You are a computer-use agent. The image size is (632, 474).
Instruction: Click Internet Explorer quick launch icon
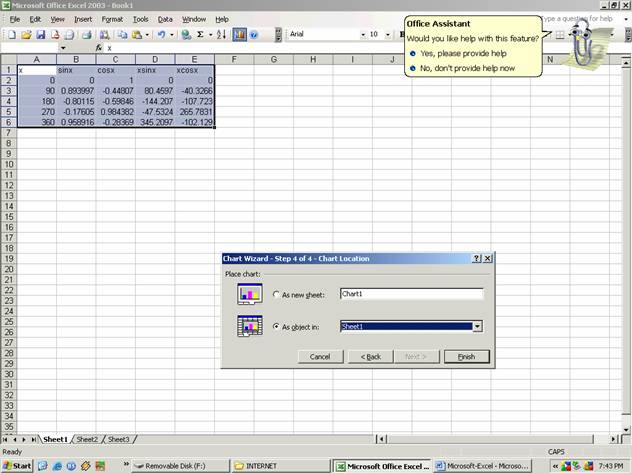(x=57, y=466)
